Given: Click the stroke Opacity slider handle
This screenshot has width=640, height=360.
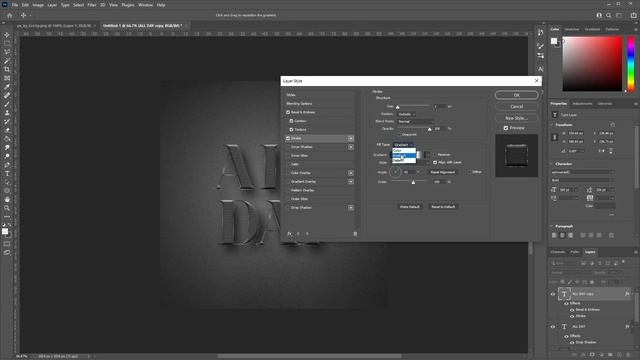Looking at the screenshot, I should (x=429, y=129).
